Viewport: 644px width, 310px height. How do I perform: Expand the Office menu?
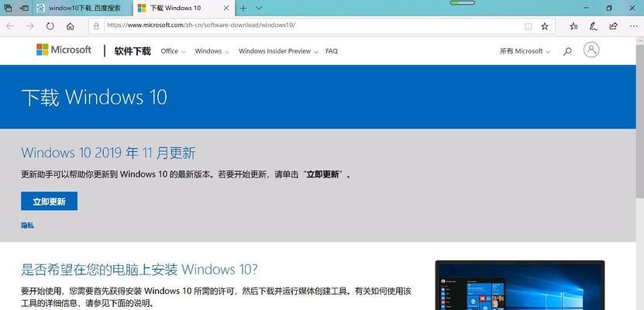click(x=173, y=51)
